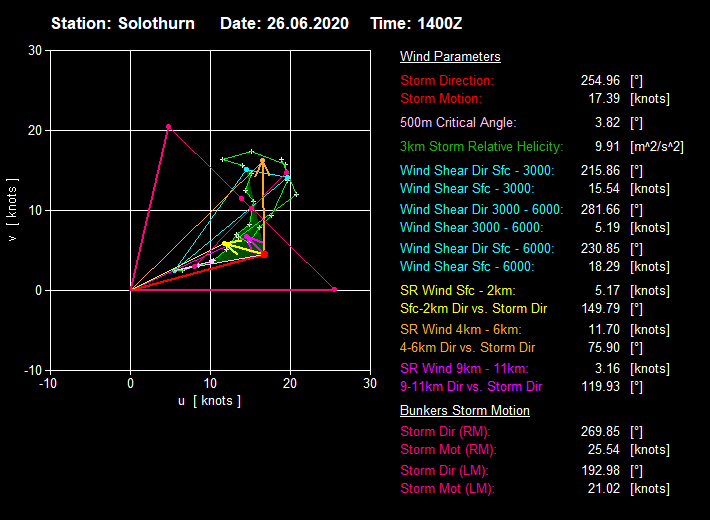Click the Wind Parameters underlined heading

[x=450, y=57]
